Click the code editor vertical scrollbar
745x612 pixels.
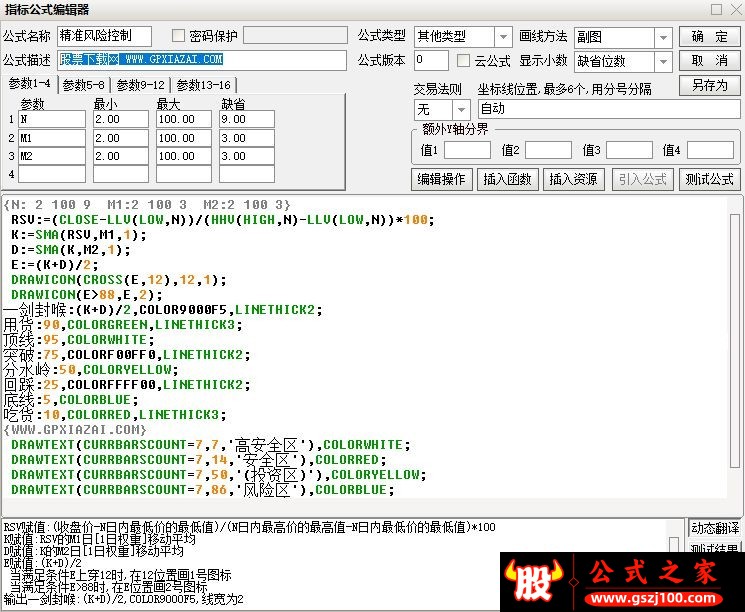coord(735,342)
